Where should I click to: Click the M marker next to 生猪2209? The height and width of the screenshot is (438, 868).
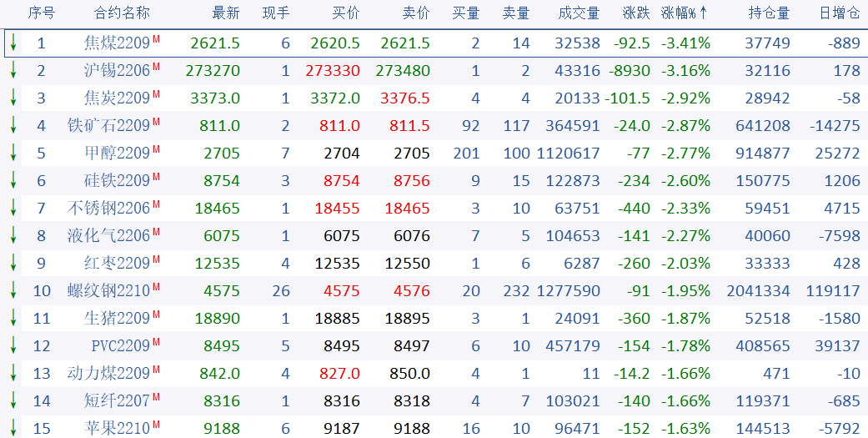tap(156, 315)
